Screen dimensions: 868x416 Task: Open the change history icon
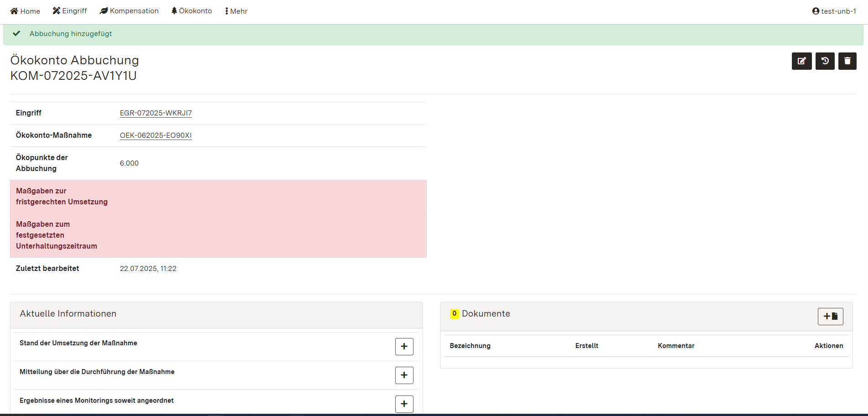824,61
